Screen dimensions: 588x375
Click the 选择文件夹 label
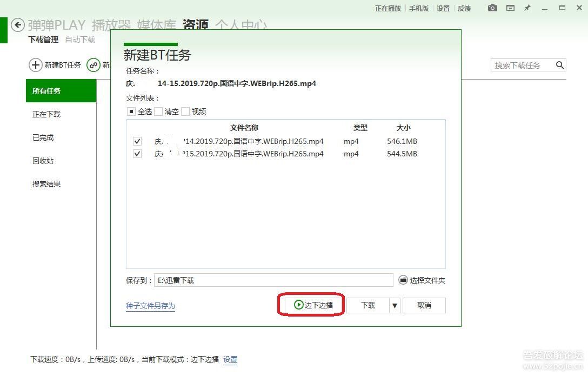427,280
